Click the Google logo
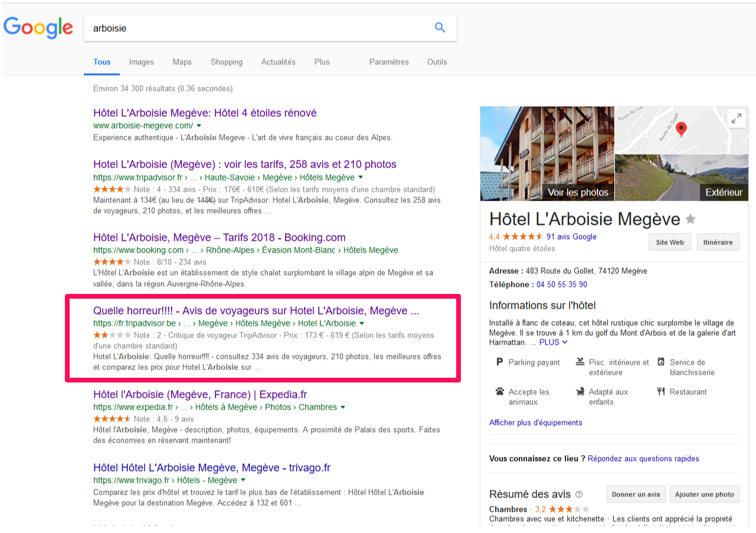 [x=38, y=28]
